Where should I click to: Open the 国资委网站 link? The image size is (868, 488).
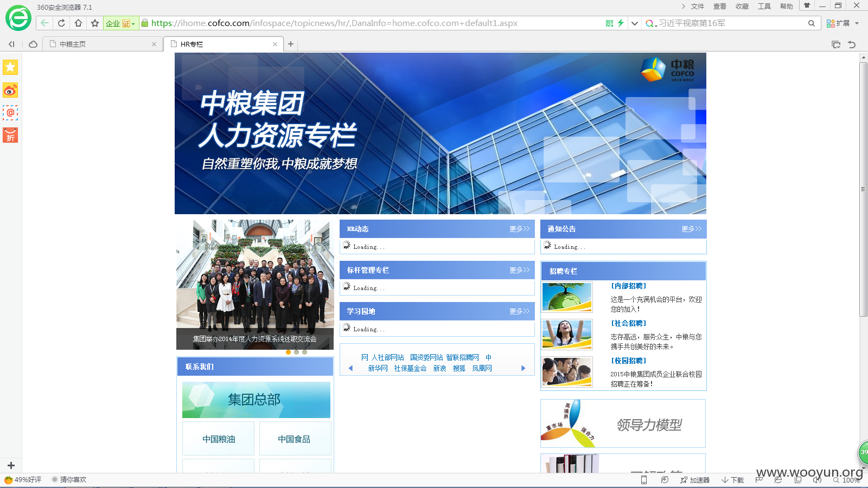[x=426, y=357]
